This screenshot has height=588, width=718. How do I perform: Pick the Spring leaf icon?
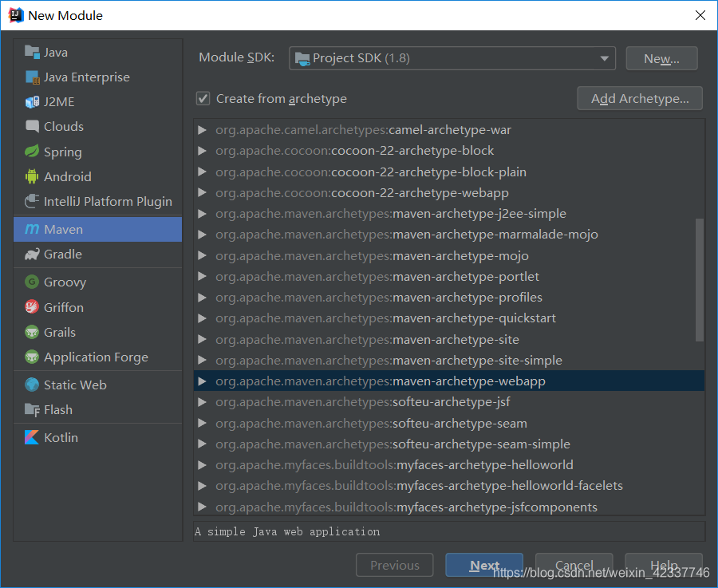(32, 152)
